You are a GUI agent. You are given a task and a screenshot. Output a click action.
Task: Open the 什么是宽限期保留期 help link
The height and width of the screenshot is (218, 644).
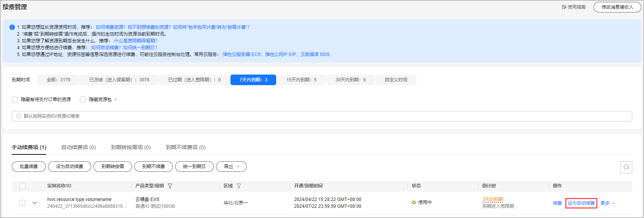coord(135,41)
